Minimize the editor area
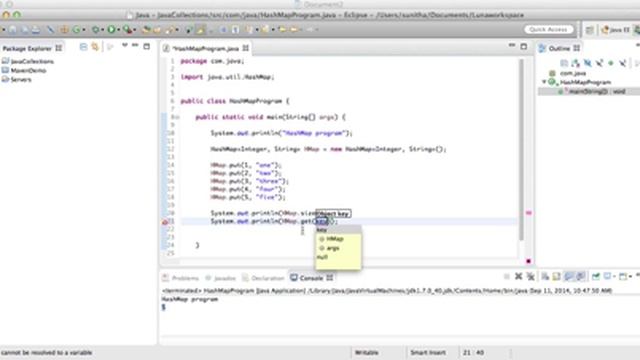640x360 pixels. pyautogui.click(x=512, y=45)
